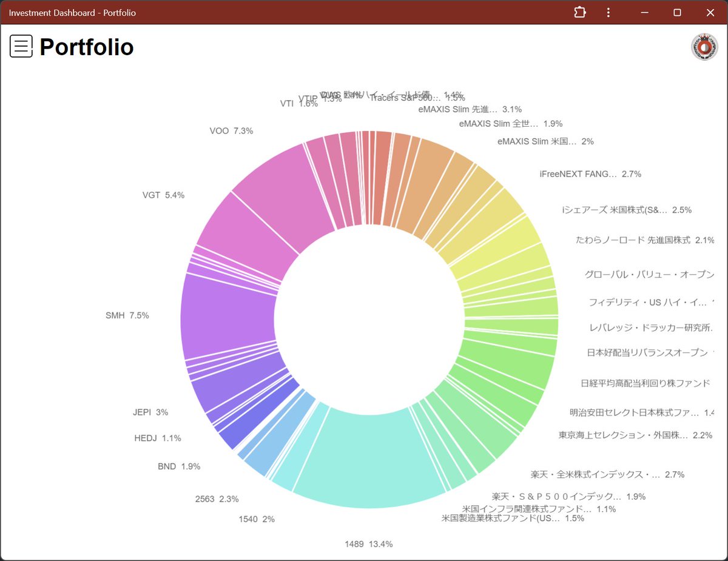This screenshot has width=728, height=561.
Task: Click the eMAXIS Slim 米国 2% label
Action: tap(545, 141)
